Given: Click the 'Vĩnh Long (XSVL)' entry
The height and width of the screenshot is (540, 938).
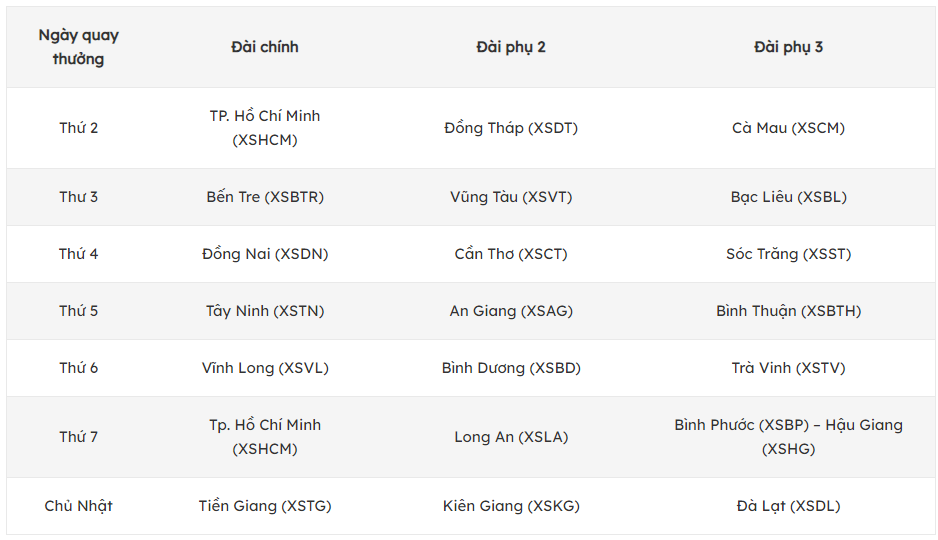Looking at the screenshot, I should [x=265, y=368].
